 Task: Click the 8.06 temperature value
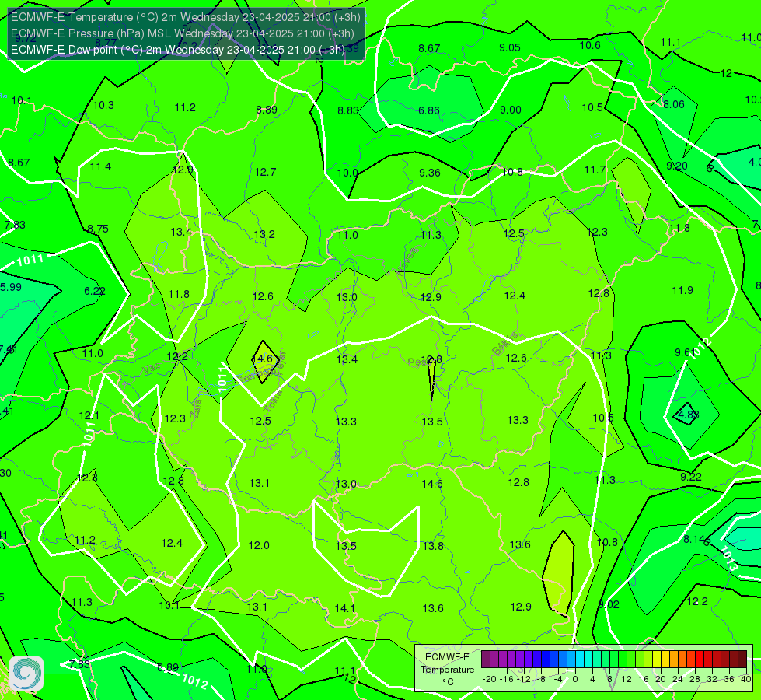tap(674, 104)
